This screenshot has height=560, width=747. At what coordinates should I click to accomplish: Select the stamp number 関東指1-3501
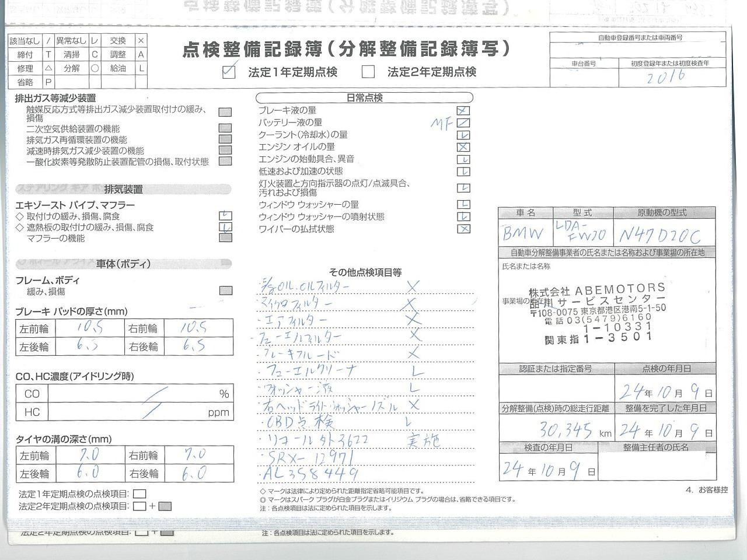(598, 337)
